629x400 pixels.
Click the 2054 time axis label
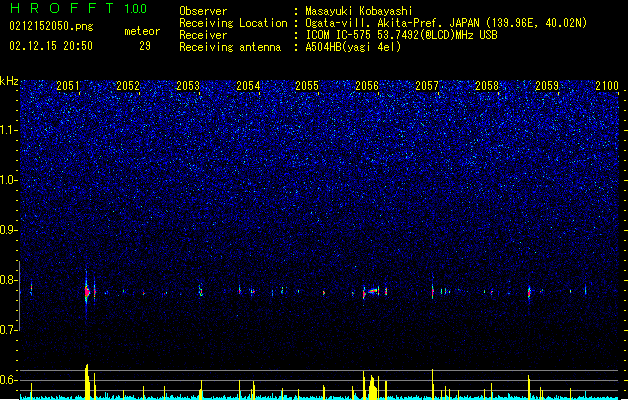[248, 85]
